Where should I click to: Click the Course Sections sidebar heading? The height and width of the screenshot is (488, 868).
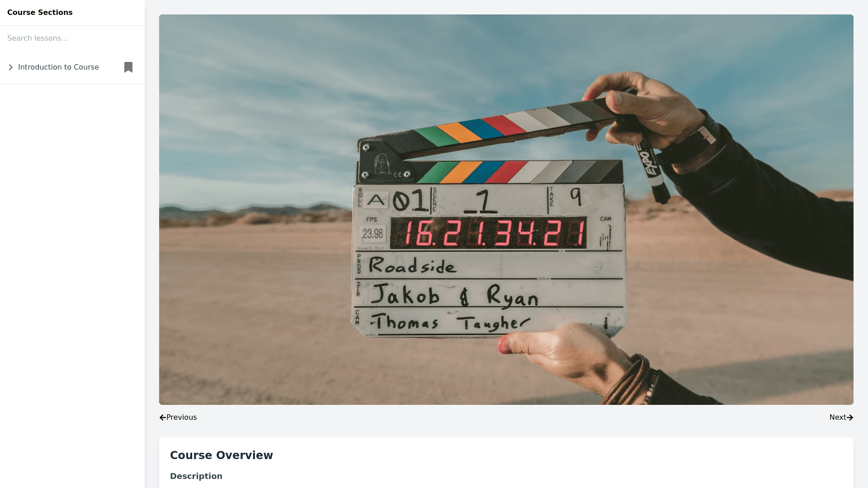pyautogui.click(x=40, y=13)
